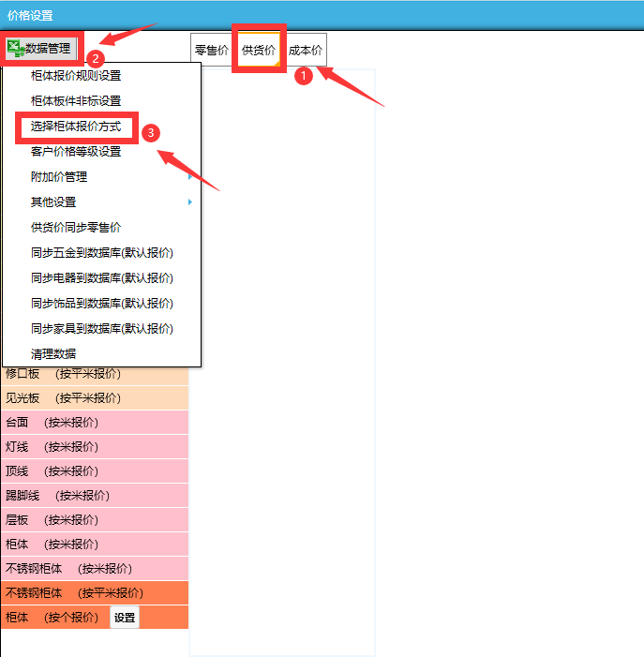Select the 柜体 (按米报价) row
Viewport: 644px width, 657px height.
click(x=95, y=544)
